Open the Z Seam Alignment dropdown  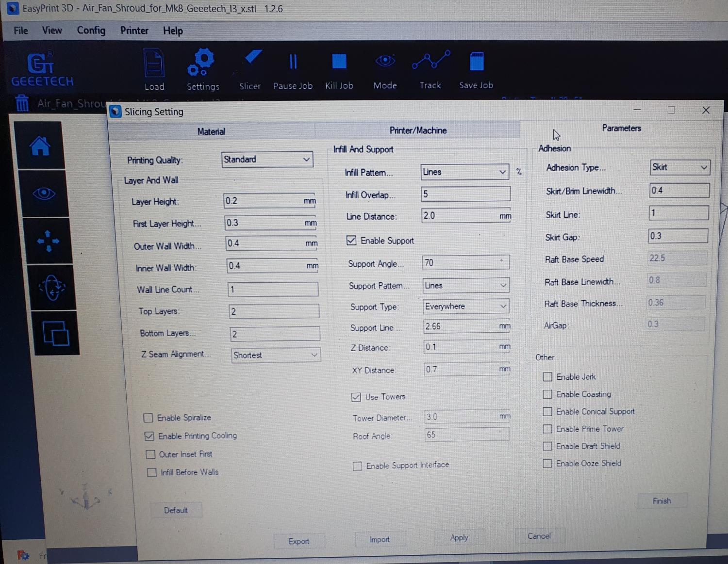point(276,355)
